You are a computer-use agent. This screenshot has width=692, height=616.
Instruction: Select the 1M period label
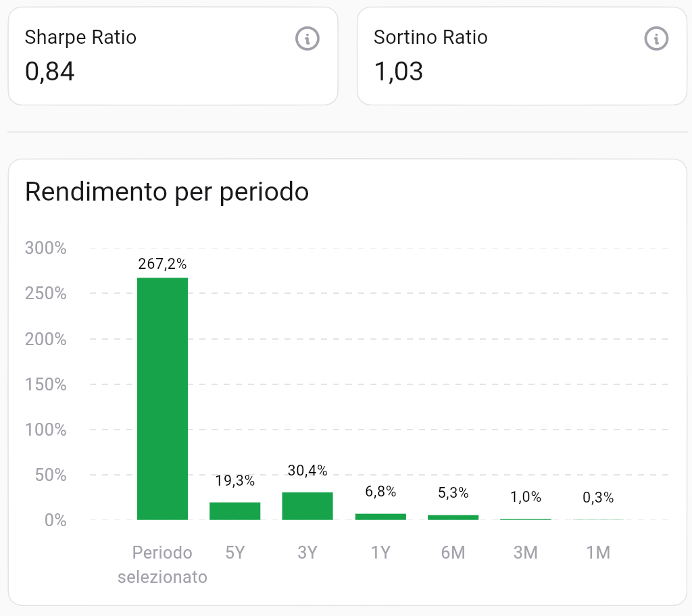tap(598, 553)
